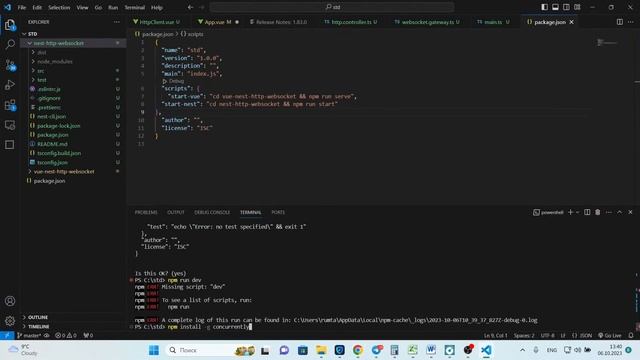Open the Extensions view
This screenshot has height=360, width=640.
click(x=10, y=105)
